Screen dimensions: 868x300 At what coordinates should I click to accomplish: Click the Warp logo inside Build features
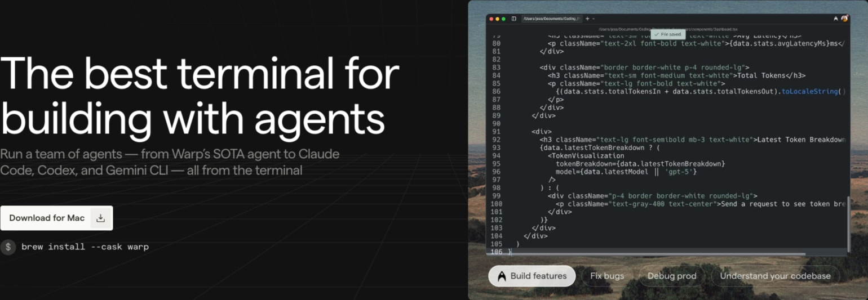(x=502, y=276)
